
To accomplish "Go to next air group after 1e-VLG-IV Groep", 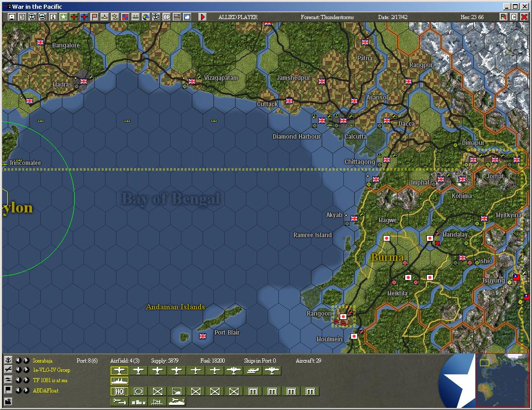I will coord(25,370).
